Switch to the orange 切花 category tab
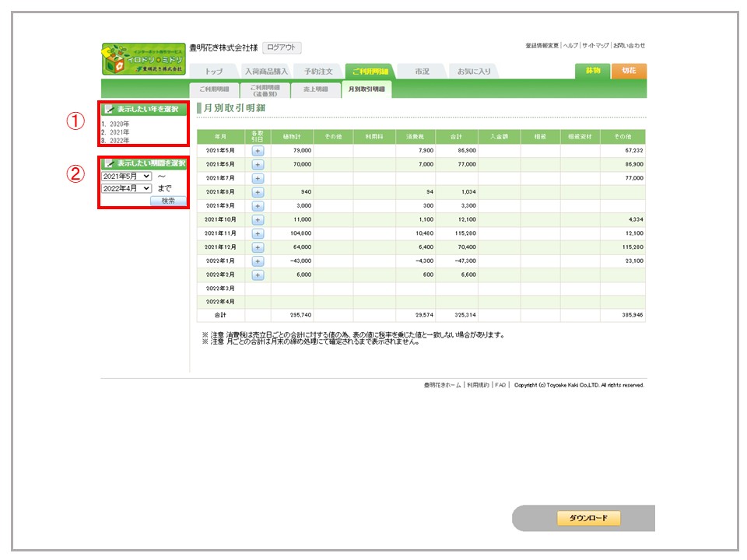Image resolution: width=747 pixels, height=560 pixels. (x=629, y=71)
